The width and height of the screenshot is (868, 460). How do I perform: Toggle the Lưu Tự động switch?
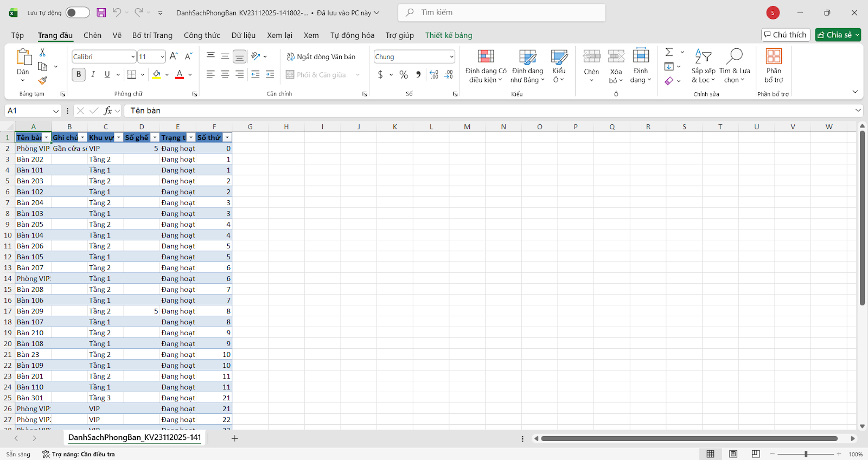pos(77,12)
